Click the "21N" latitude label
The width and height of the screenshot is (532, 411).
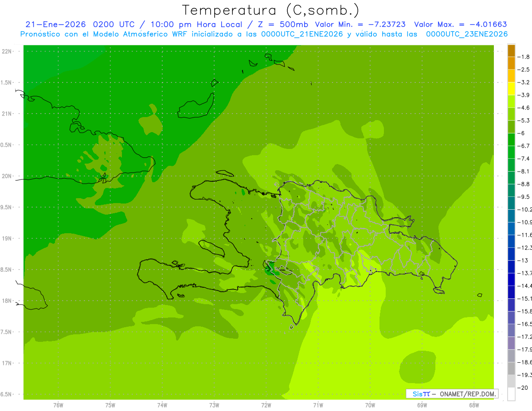pos(8,114)
